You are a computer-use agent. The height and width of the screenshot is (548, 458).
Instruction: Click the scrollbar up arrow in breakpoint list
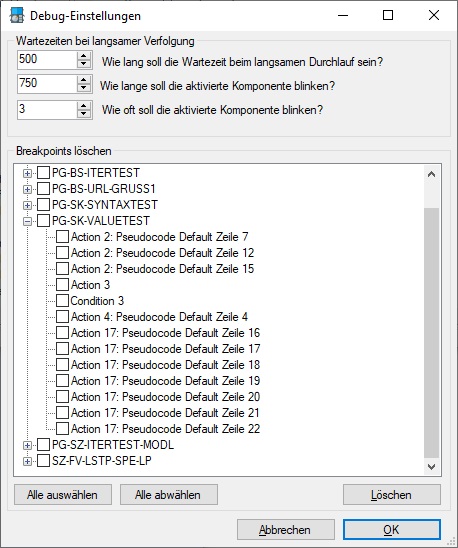pyautogui.click(x=432, y=174)
